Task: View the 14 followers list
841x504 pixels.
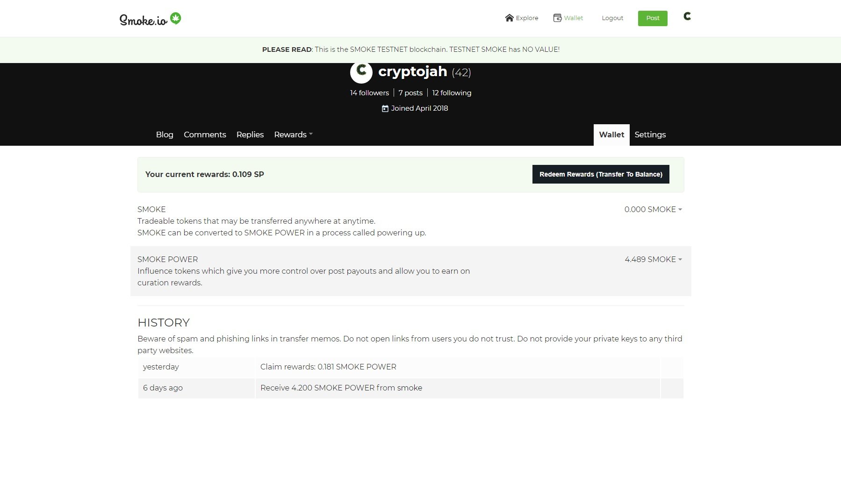Action: pos(369,93)
